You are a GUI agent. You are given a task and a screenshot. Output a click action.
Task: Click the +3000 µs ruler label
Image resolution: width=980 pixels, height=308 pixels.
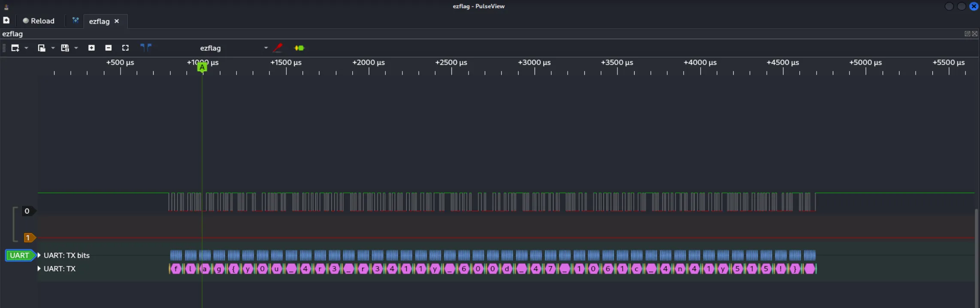535,63
